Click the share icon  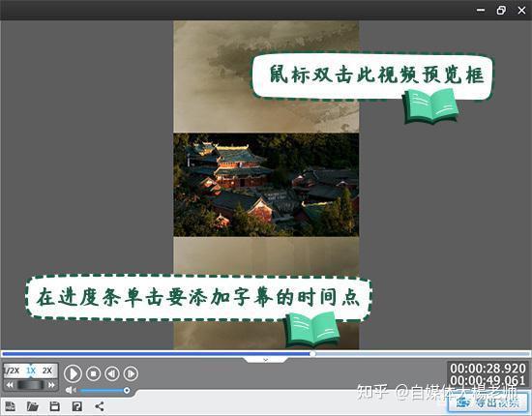click(x=100, y=406)
